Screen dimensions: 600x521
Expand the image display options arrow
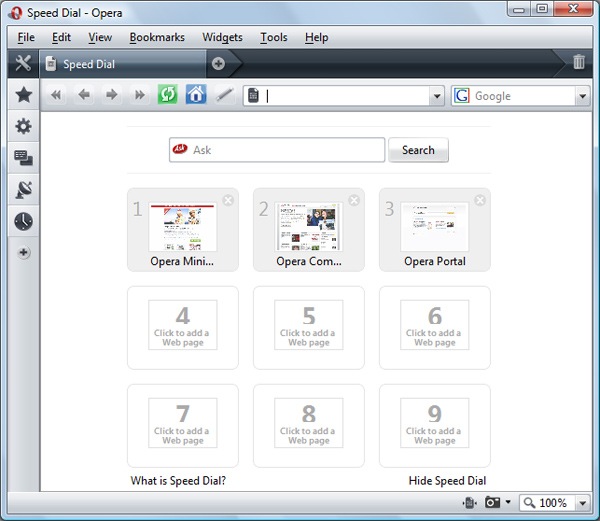point(508,501)
